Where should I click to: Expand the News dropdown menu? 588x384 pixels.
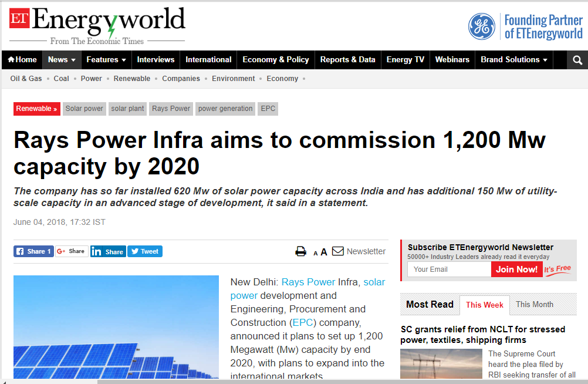[62, 60]
